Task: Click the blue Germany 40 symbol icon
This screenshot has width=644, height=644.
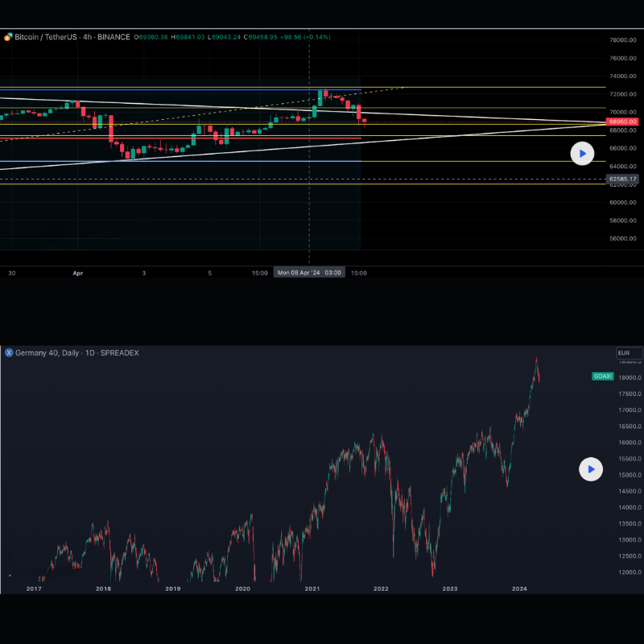Action: 9,353
